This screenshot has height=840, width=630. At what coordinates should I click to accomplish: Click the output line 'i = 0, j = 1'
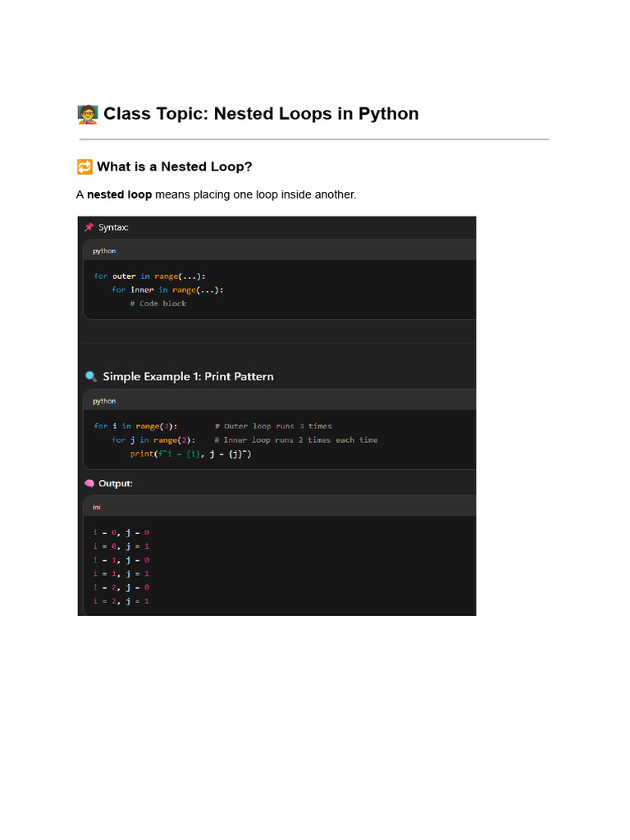pos(121,546)
